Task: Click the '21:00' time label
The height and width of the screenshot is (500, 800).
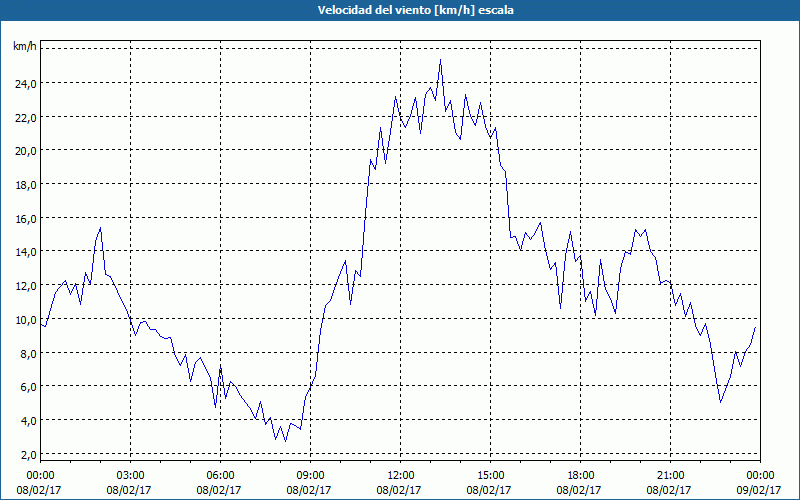Action: pos(670,476)
